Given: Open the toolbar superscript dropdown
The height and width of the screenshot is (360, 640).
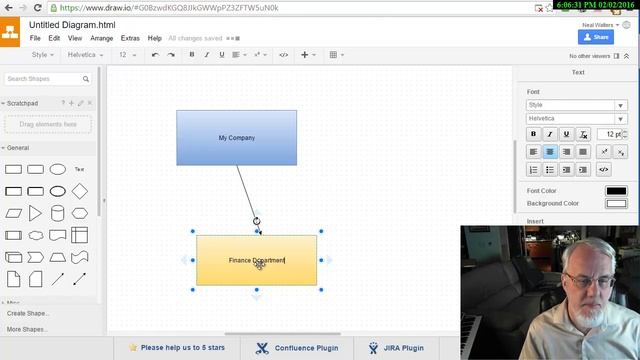Looking at the screenshot, I should [x=260, y=55].
